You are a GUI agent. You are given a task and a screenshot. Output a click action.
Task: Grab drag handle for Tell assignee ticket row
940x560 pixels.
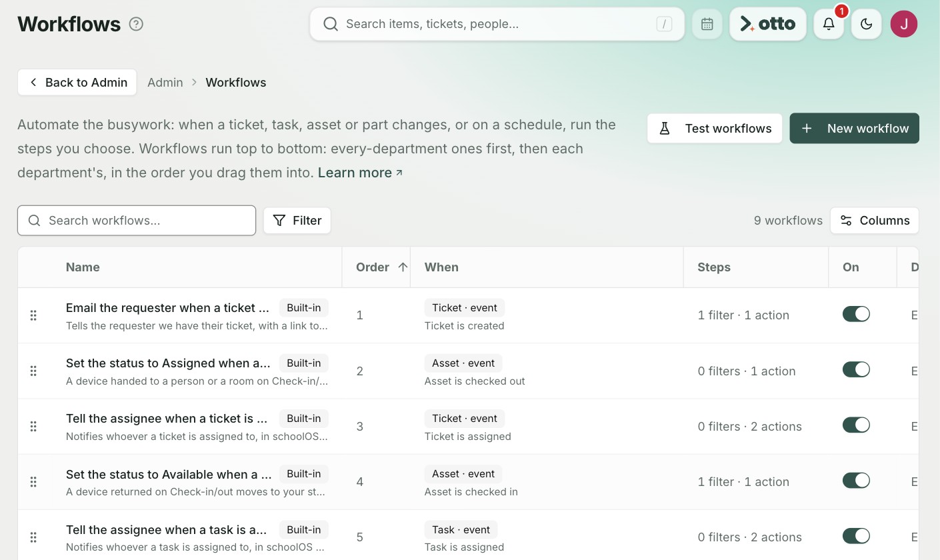(x=33, y=426)
